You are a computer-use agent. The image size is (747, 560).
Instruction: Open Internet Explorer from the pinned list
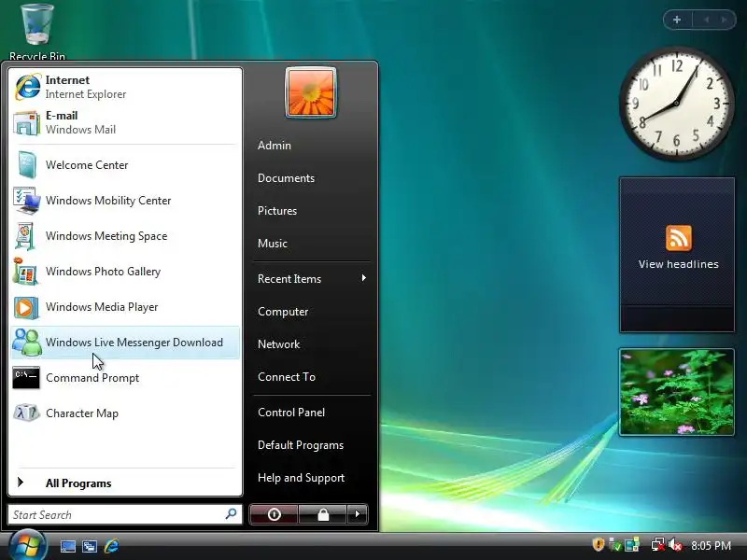click(x=125, y=87)
